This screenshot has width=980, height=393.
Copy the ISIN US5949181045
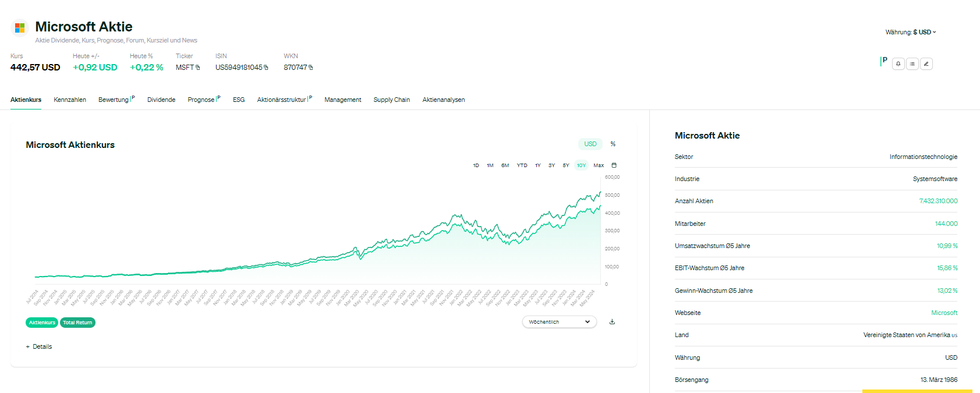[x=266, y=68]
